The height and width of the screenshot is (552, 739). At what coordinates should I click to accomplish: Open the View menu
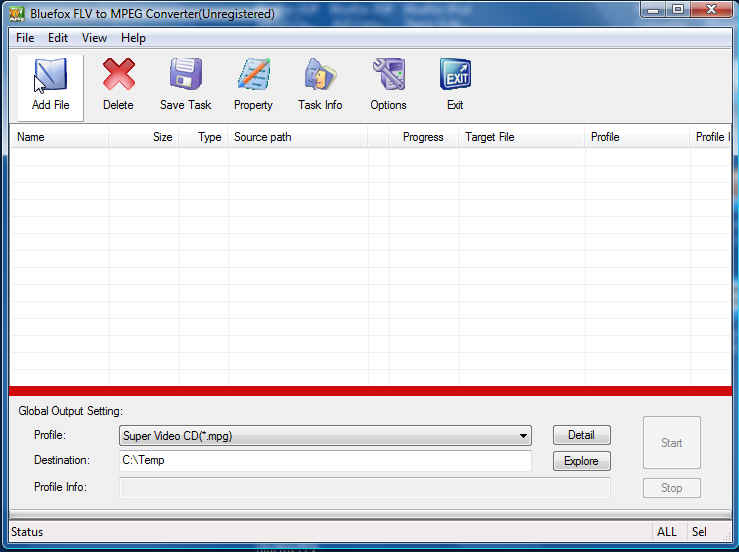[94, 38]
